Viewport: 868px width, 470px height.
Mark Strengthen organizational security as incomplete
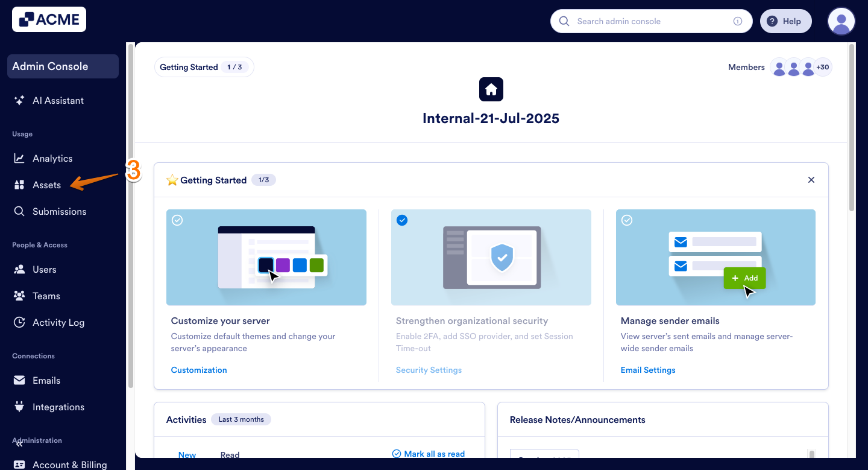coord(402,220)
